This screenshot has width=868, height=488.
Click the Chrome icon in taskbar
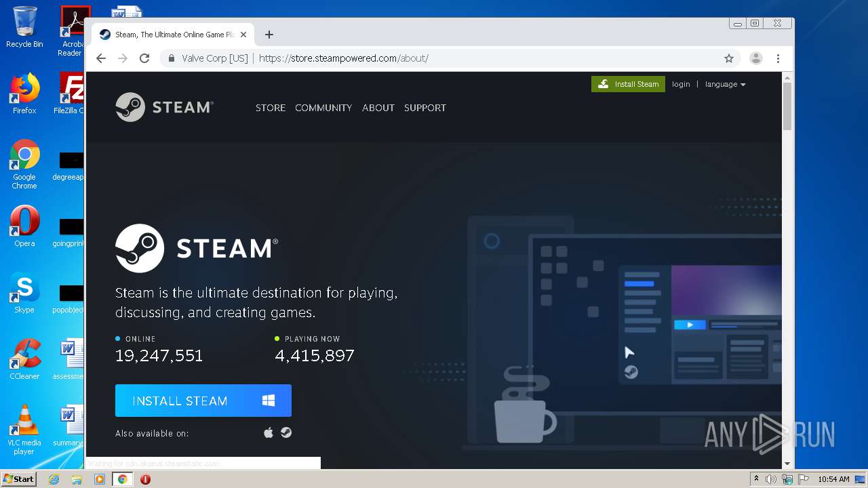click(x=123, y=479)
